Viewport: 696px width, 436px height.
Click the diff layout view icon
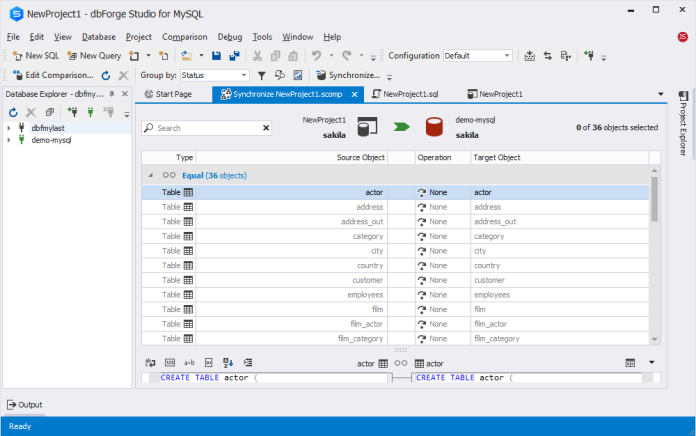(x=630, y=363)
